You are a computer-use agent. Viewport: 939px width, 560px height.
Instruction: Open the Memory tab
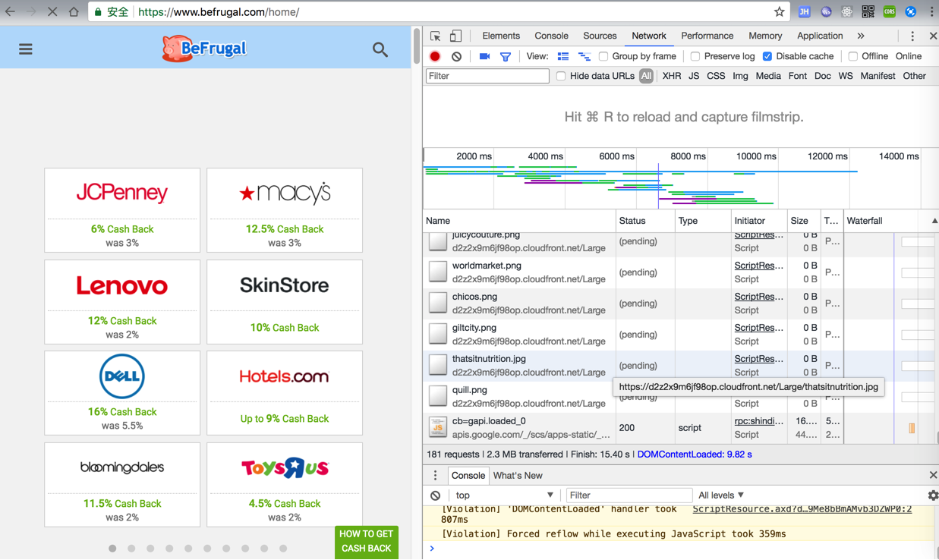(765, 36)
